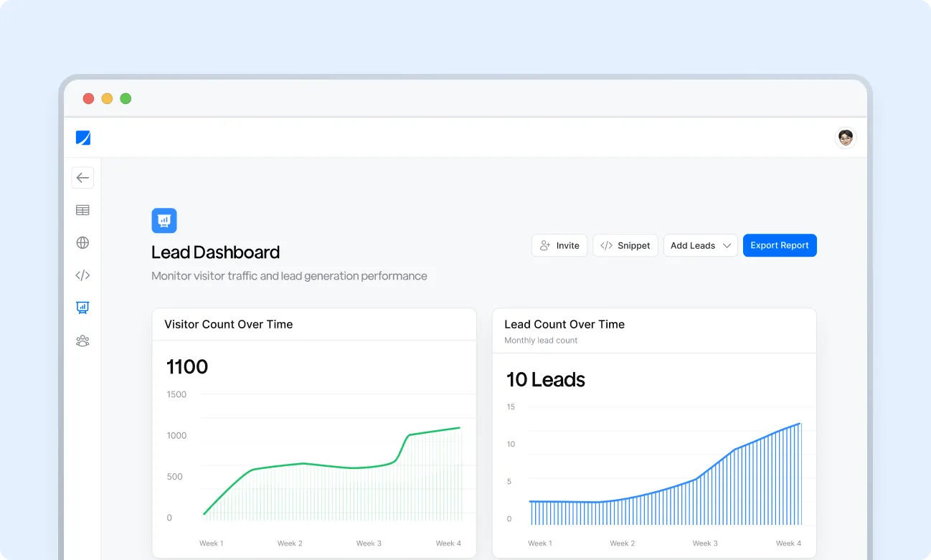Click the Snippet button
The height and width of the screenshot is (560, 931).
click(x=625, y=245)
